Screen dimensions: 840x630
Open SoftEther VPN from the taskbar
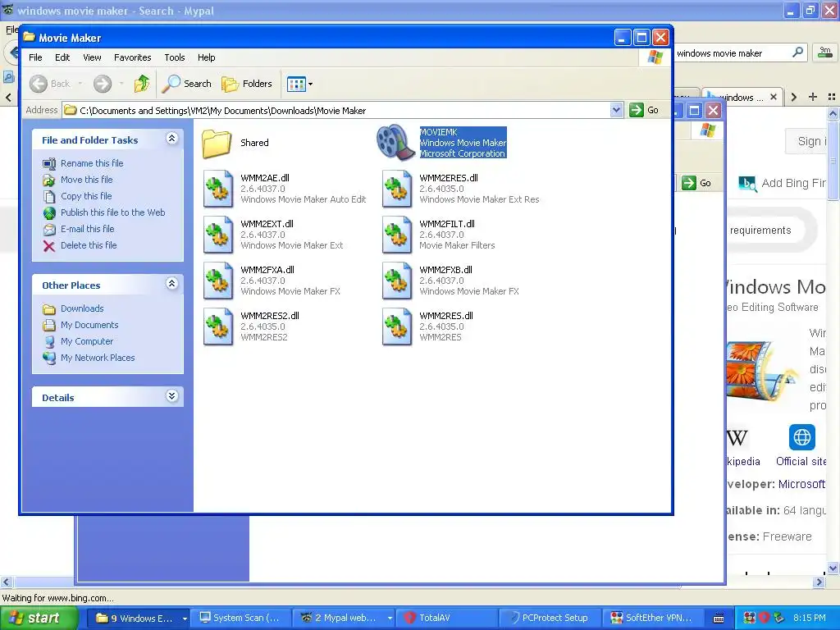coord(654,619)
